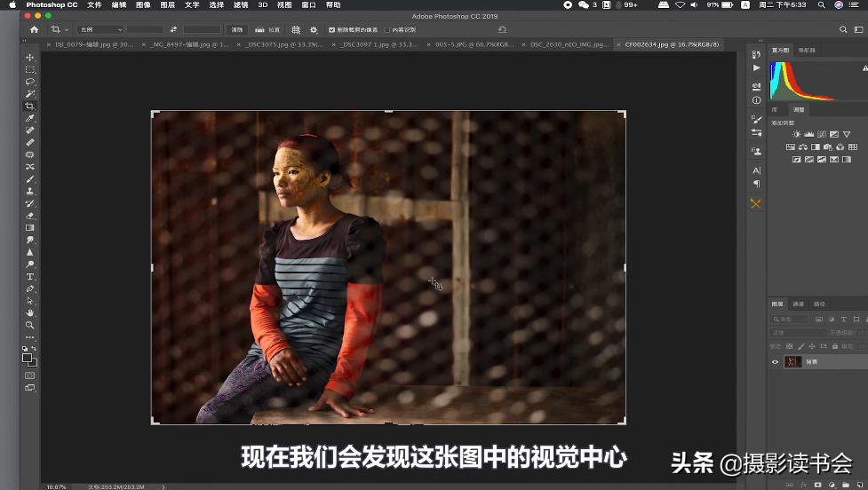Select the Move tool
This screenshot has width=868, height=490.
(30, 58)
